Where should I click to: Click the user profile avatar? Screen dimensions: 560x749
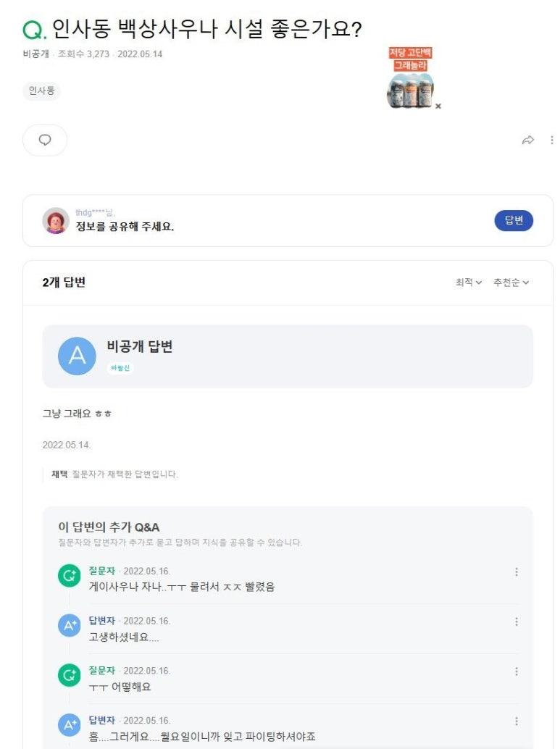(56, 220)
